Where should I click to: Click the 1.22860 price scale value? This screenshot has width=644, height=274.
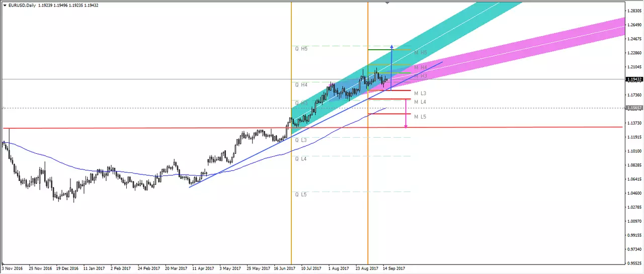point(633,53)
